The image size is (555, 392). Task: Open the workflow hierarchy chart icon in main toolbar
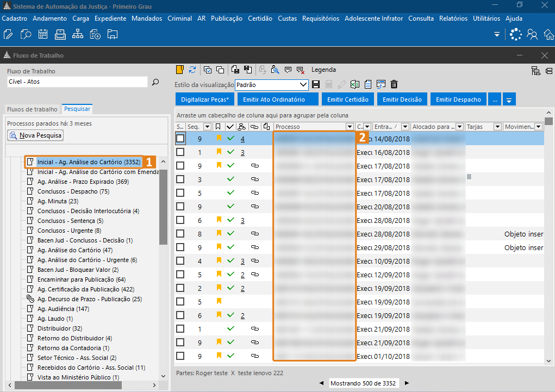coord(78,34)
